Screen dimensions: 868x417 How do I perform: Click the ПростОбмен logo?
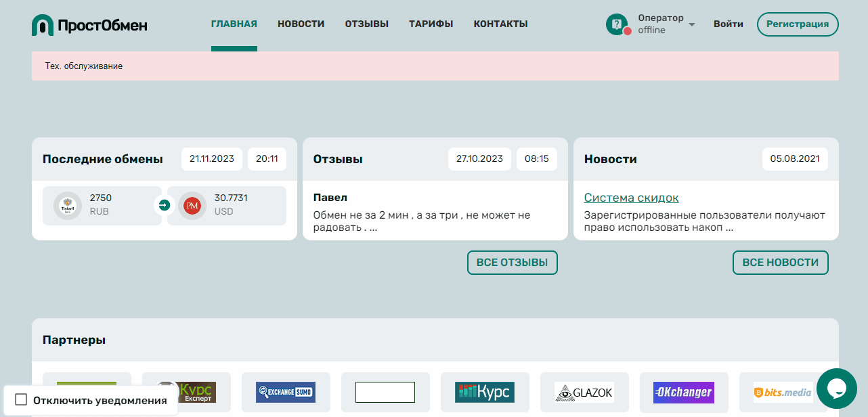tap(89, 25)
